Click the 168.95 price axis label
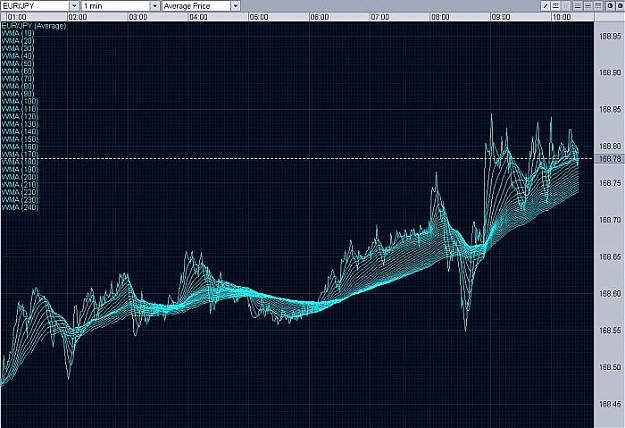This screenshot has height=428, width=625. [610, 36]
